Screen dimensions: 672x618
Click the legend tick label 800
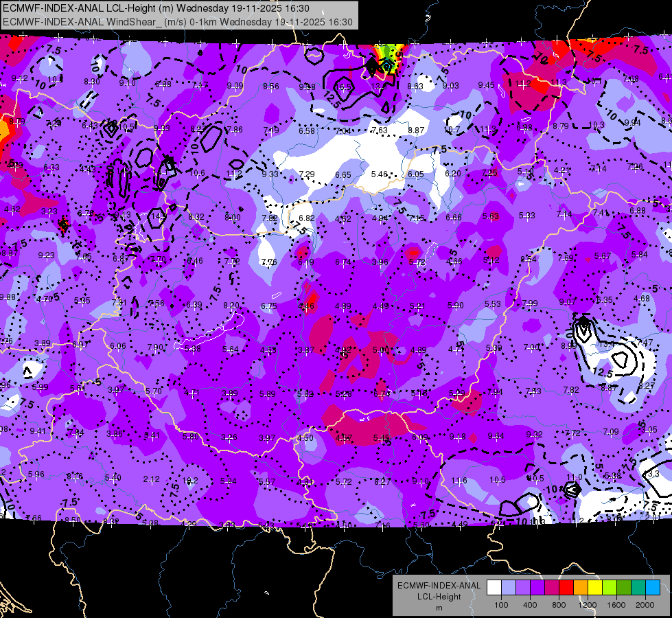(x=559, y=605)
